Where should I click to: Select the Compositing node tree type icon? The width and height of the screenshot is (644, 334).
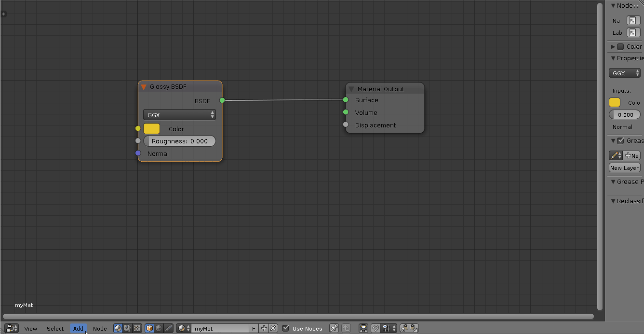pos(127,328)
